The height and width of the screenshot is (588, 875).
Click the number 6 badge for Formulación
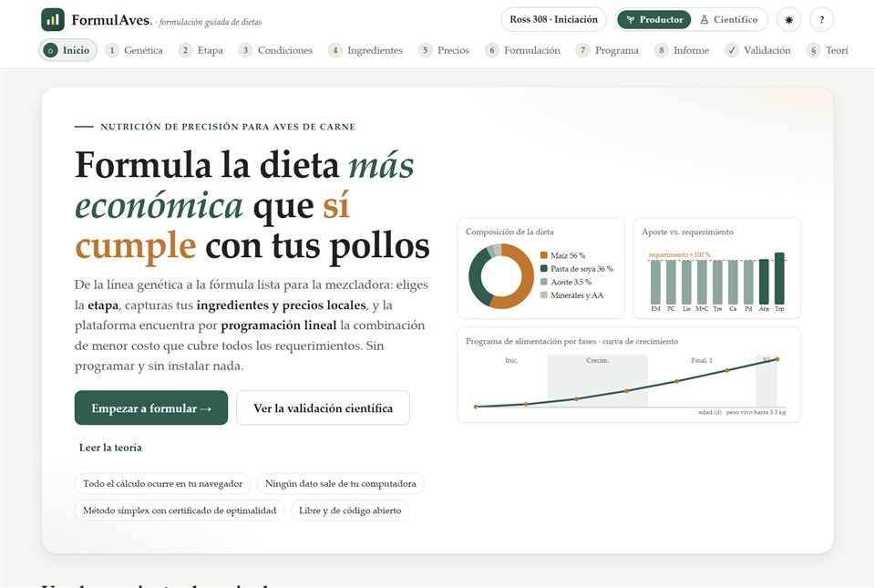coord(491,50)
